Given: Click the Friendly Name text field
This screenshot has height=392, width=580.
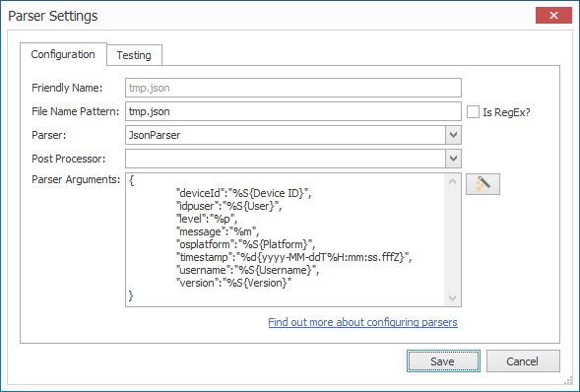Looking at the screenshot, I should pyautogui.click(x=293, y=88).
